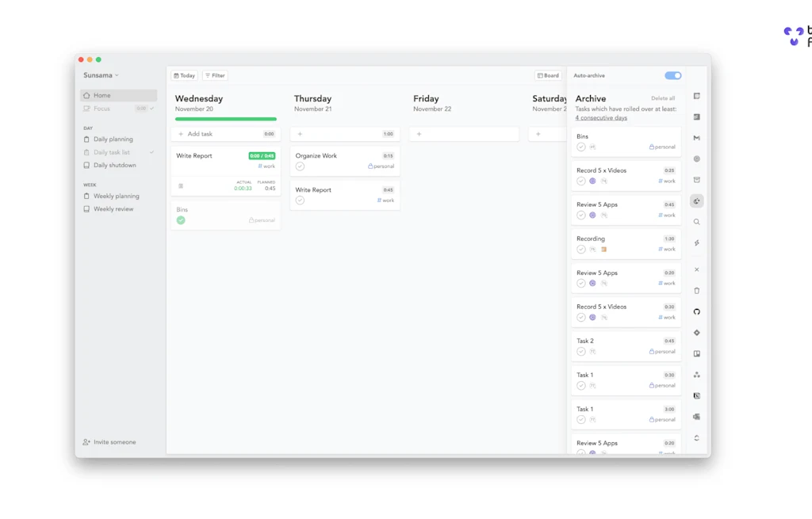812x519 pixels.
Task: Open the objectives target icon in right rail
Action: coord(696,158)
